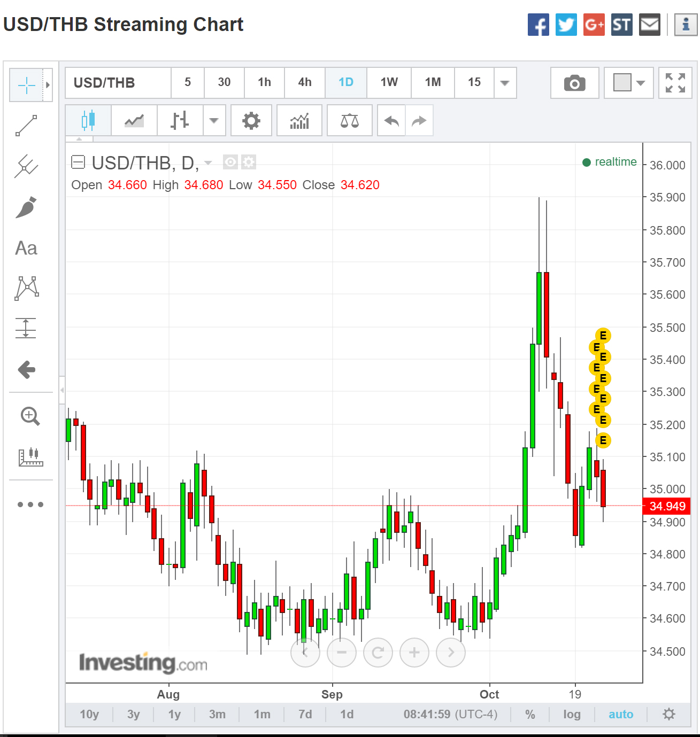Viewport: 700px width, 737px height.
Task: Set date range to 1m
Action: (262, 714)
